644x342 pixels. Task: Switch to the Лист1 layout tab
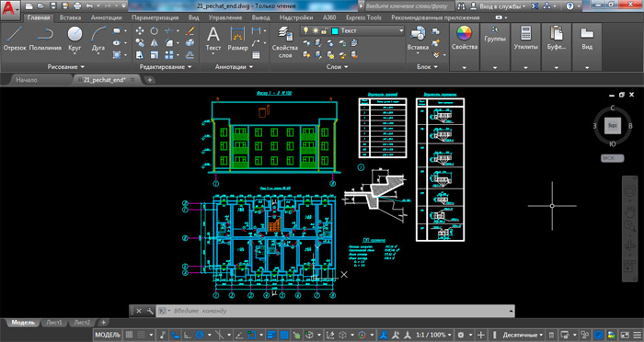54,323
